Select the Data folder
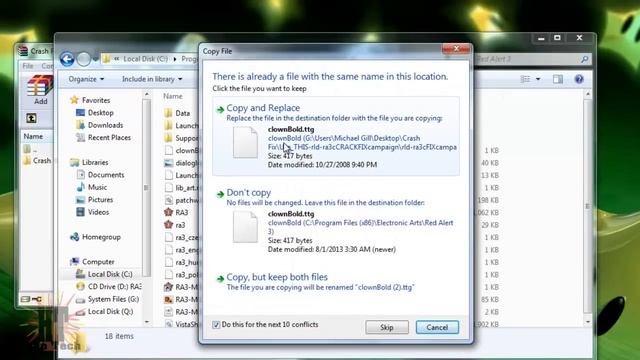This screenshot has width=640, height=360. point(182,113)
